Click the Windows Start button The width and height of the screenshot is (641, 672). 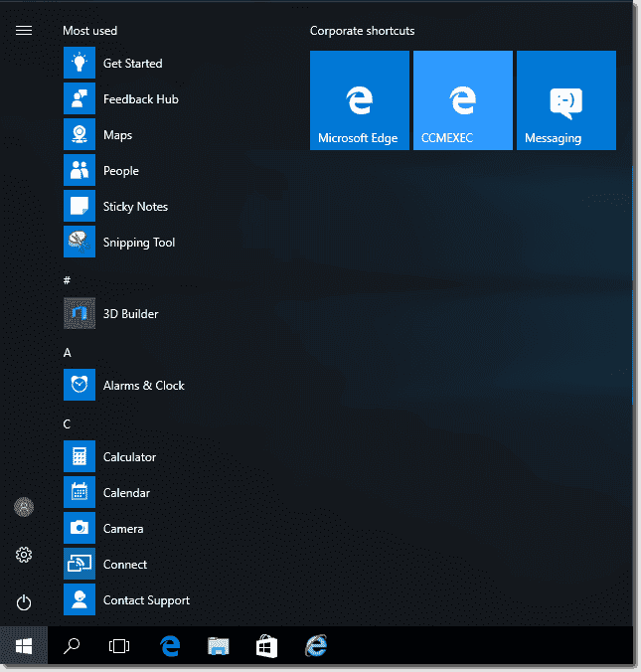[x=24, y=646]
